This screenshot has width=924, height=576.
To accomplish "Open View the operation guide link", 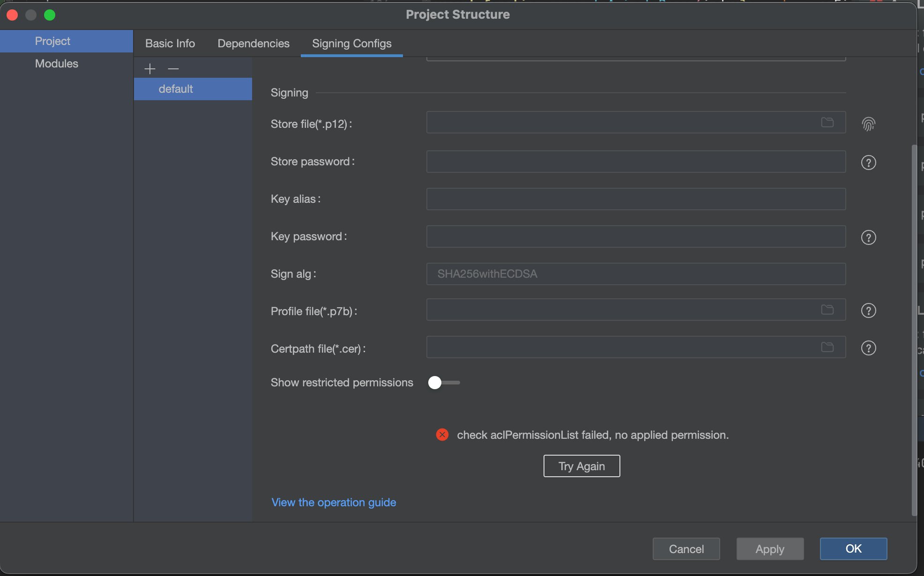I will pos(334,502).
